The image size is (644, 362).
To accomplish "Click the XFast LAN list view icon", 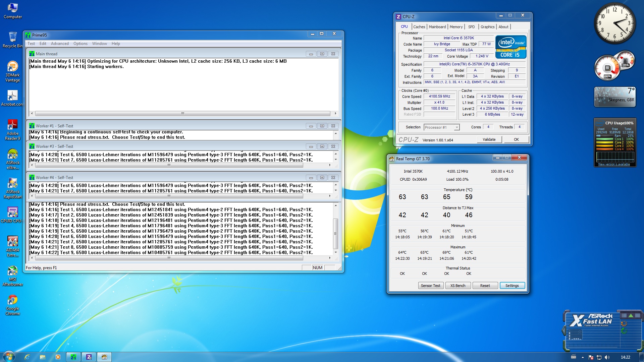I will click(624, 315).
